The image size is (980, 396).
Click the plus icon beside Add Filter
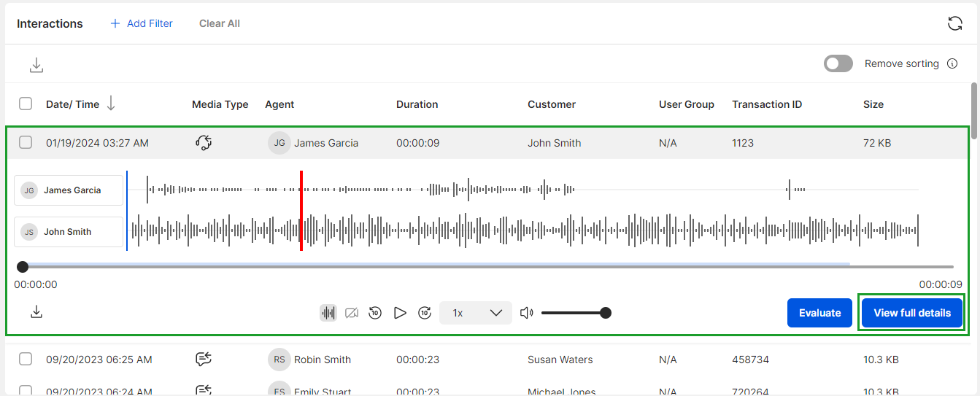115,23
